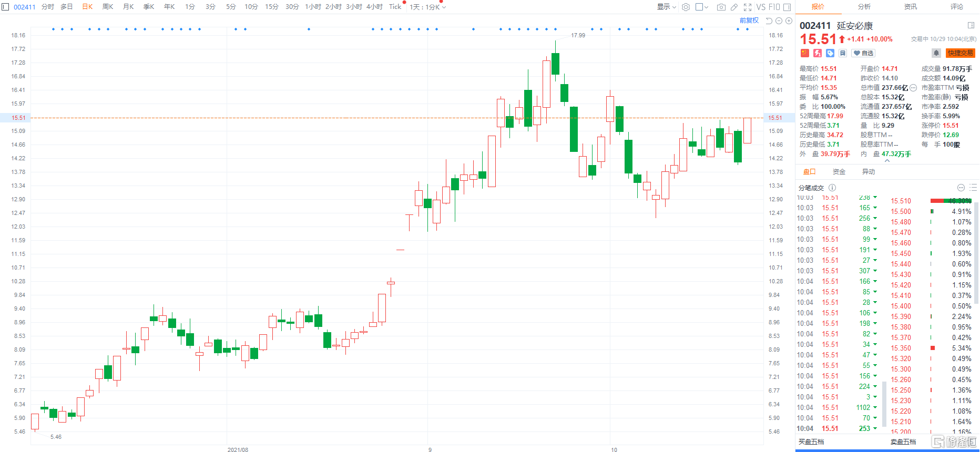Reset chart zoom with undo arrow
Screen dimensions: 980x452
coord(769,20)
